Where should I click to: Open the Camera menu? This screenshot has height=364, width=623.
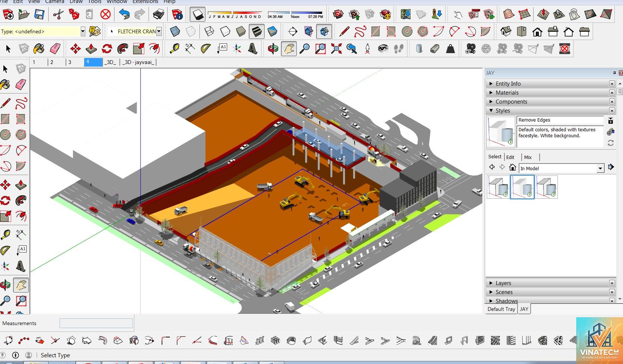(55, 1)
